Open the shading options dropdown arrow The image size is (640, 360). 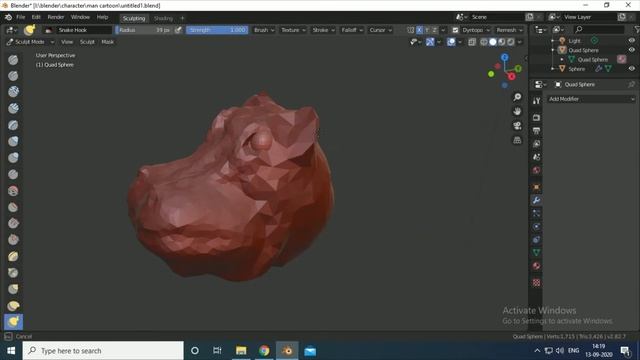coord(520,42)
